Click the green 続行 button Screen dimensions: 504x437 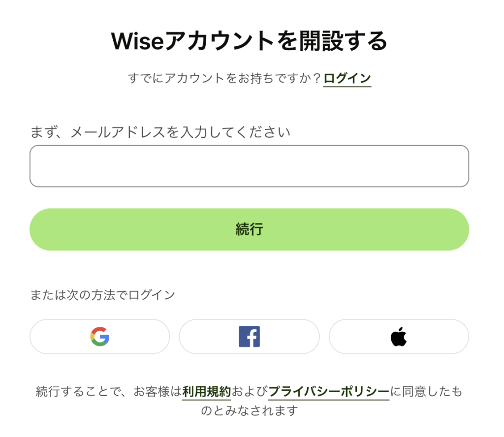pos(249,229)
